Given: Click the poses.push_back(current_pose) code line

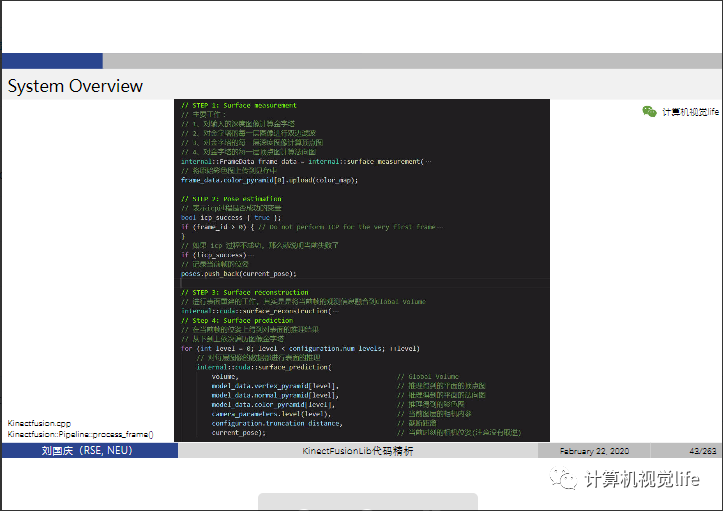Looking at the screenshot, I should pos(239,273).
